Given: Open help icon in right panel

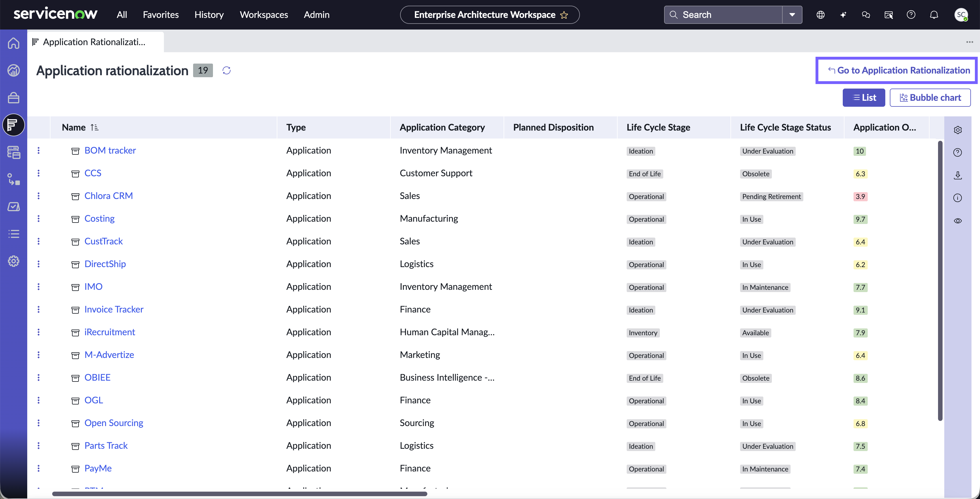Looking at the screenshot, I should tap(958, 153).
